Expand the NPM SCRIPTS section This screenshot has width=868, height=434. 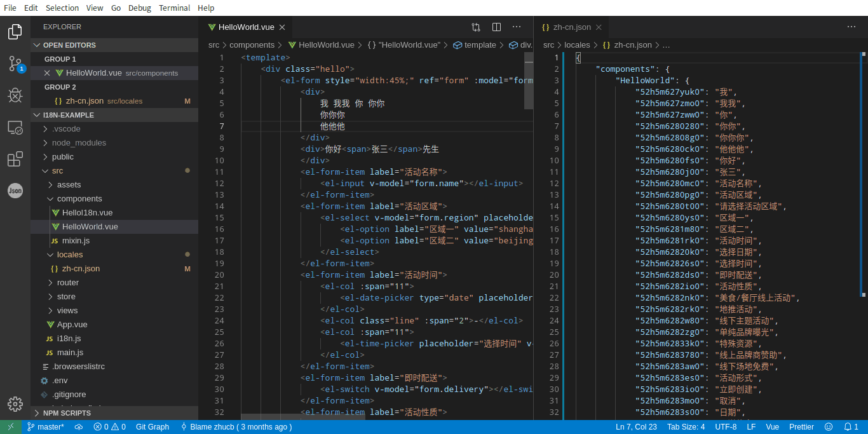pyautogui.click(x=67, y=413)
